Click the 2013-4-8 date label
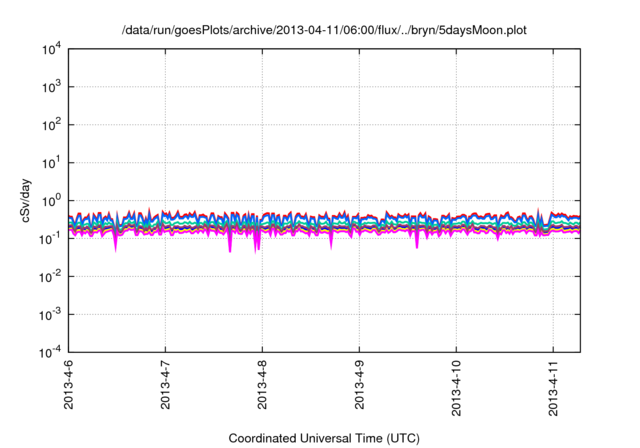The height and width of the screenshot is (448, 640). pos(262,384)
